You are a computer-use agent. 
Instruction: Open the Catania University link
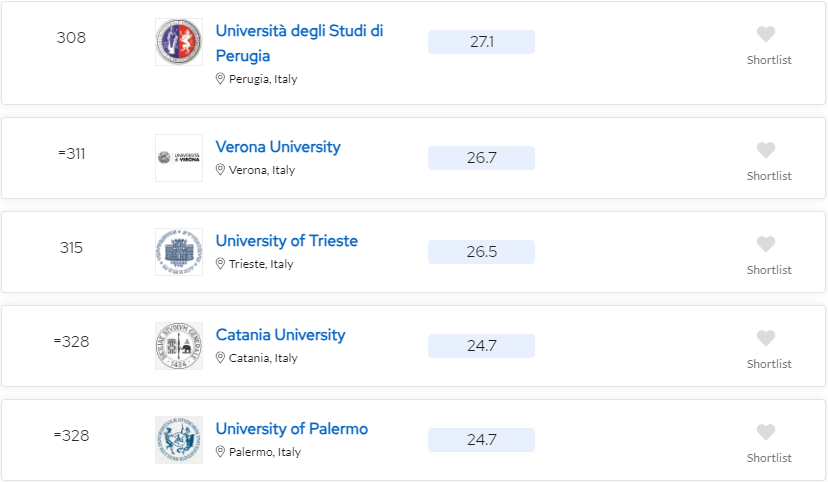click(280, 335)
